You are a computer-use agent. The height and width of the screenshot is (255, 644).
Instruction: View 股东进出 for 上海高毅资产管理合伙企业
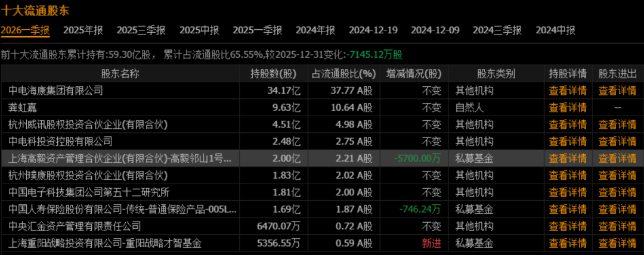[x=617, y=158]
